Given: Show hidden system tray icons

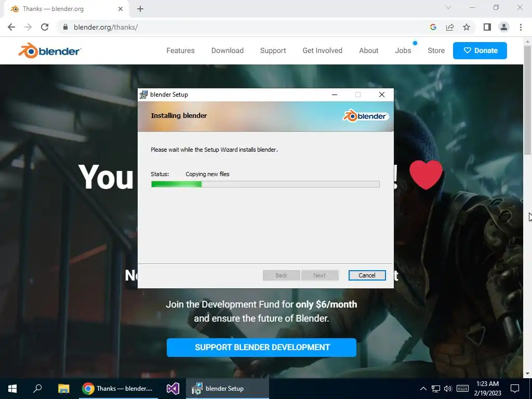Looking at the screenshot, I should pyautogui.click(x=423, y=389).
